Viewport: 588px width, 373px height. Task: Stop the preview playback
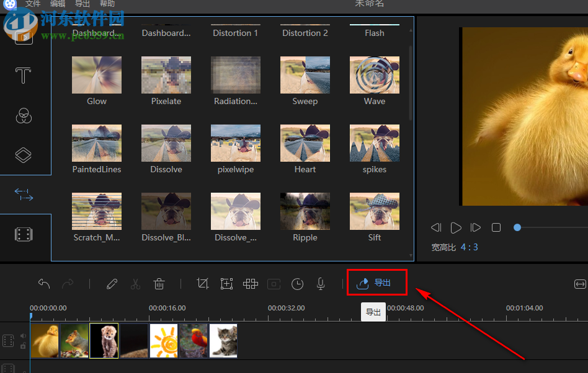point(496,227)
